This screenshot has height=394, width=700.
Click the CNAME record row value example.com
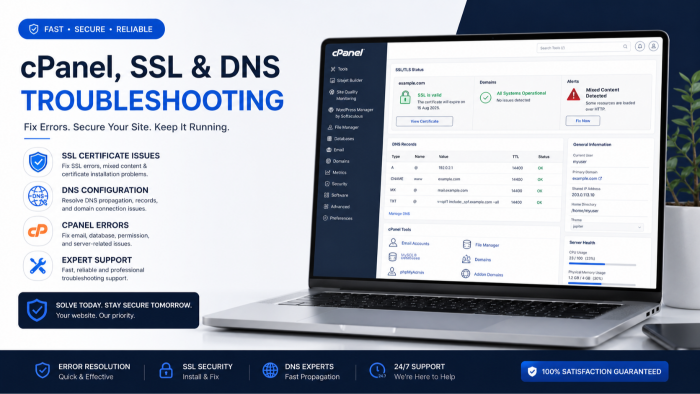pyautogui.click(x=449, y=179)
